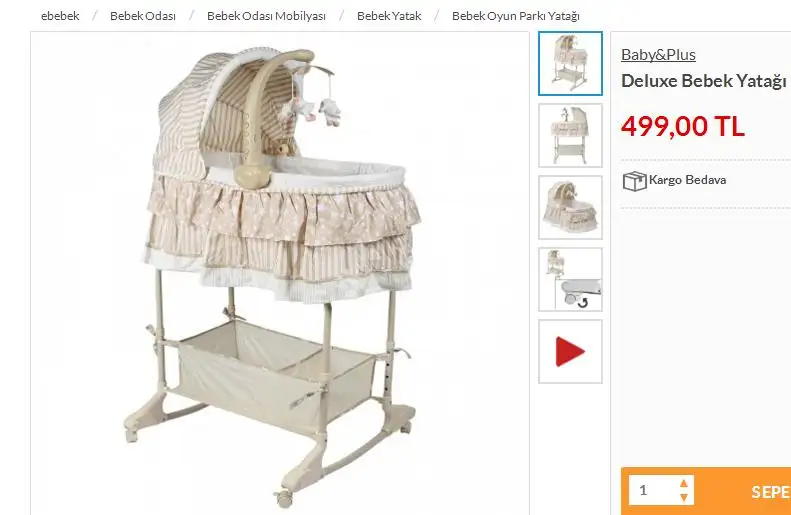The height and width of the screenshot is (515, 791).
Task: Decrease quantity with the down arrow
Action: coord(684,497)
